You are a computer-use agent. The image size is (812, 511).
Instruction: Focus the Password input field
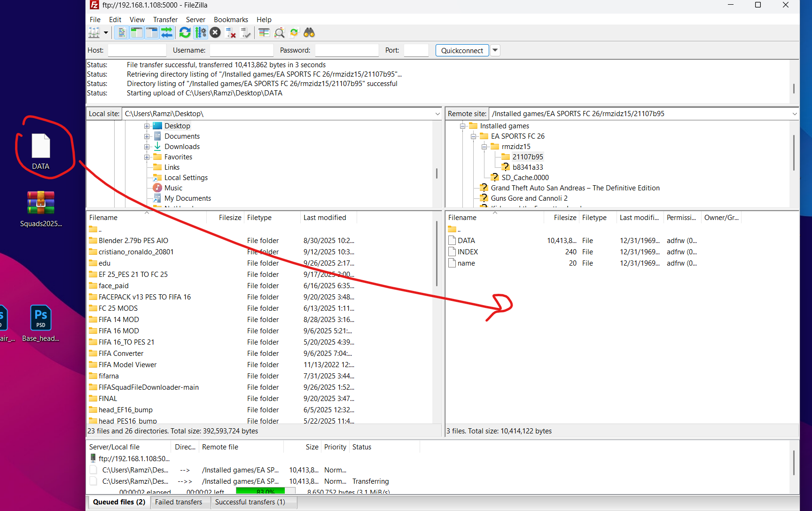(347, 50)
